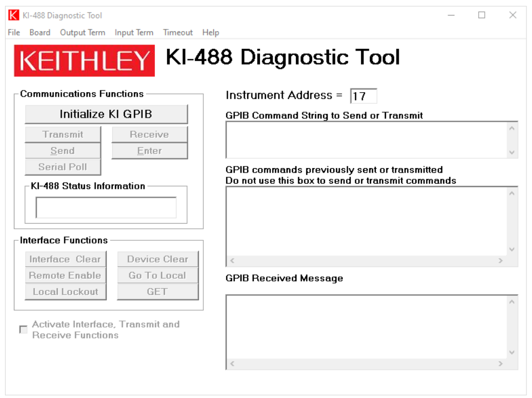Click in the Instrument Address field
Screen dimensions: 532x398
363,96
